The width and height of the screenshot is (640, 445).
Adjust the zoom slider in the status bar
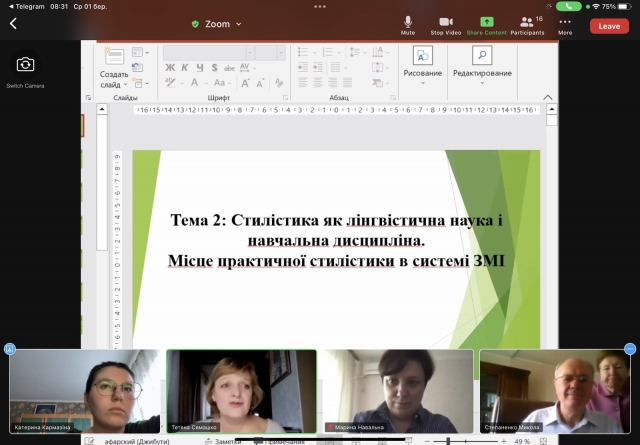click(450, 440)
